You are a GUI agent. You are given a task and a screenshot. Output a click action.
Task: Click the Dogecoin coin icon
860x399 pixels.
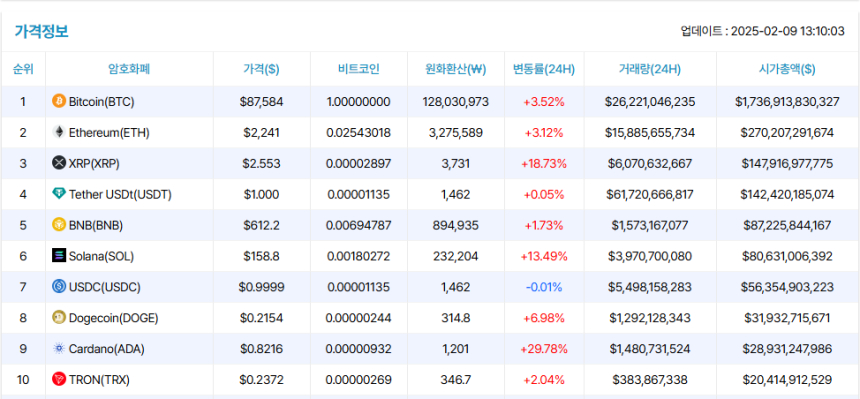(58, 317)
